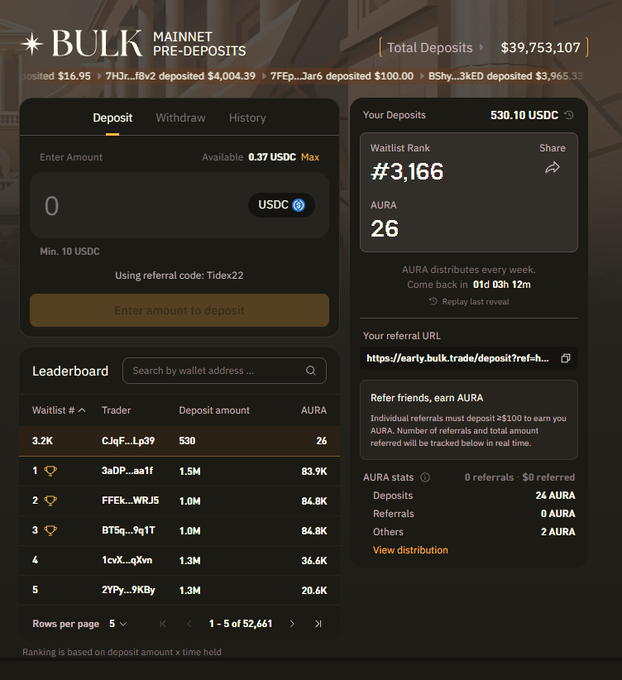Click the 7FEp...Jar6 deposited ticker entry
This screenshot has height=680, width=622.
tap(342, 76)
